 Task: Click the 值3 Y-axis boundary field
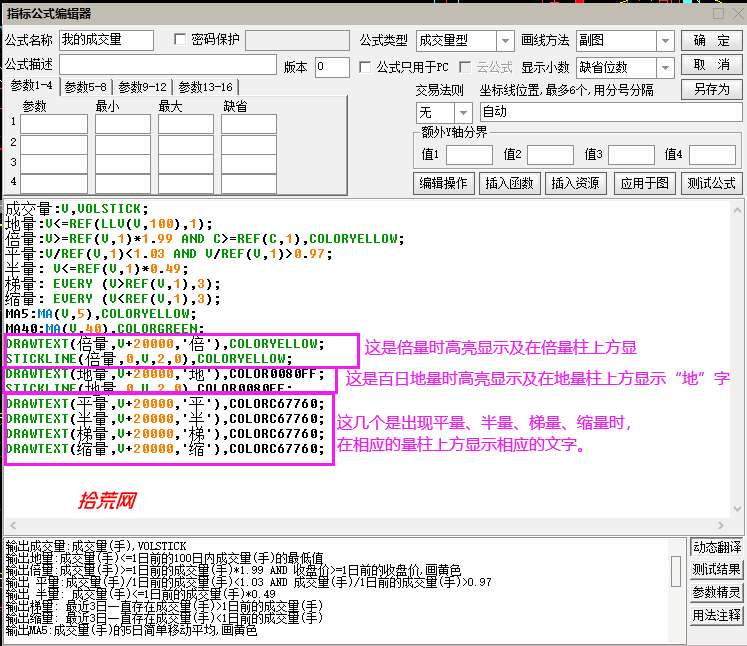[x=631, y=155]
